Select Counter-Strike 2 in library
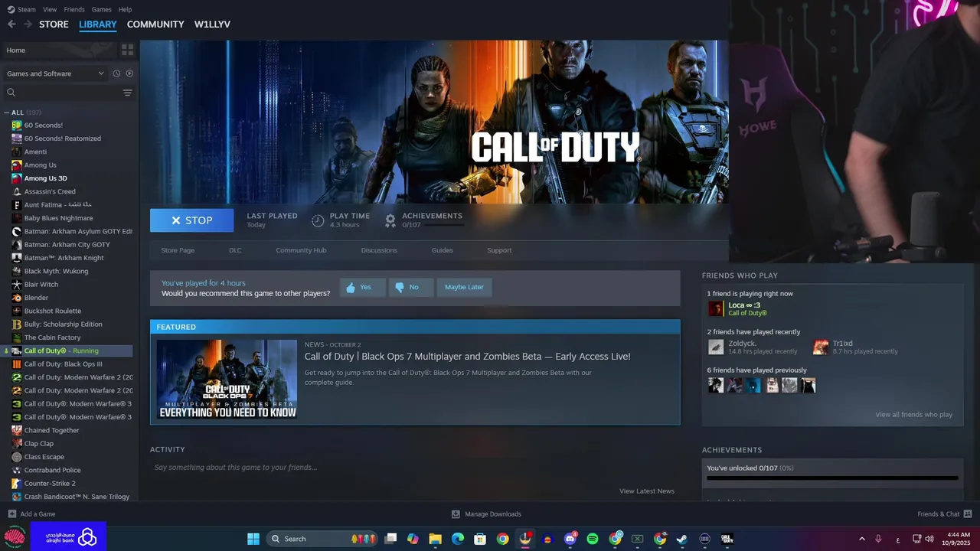Screen dimensions: 980x551 [x=50, y=484]
